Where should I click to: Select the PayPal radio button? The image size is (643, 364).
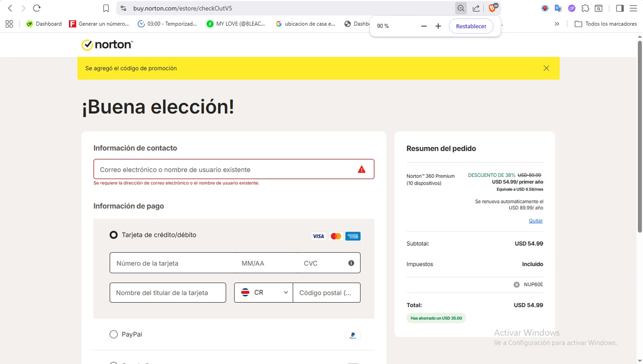[x=114, y=334]
